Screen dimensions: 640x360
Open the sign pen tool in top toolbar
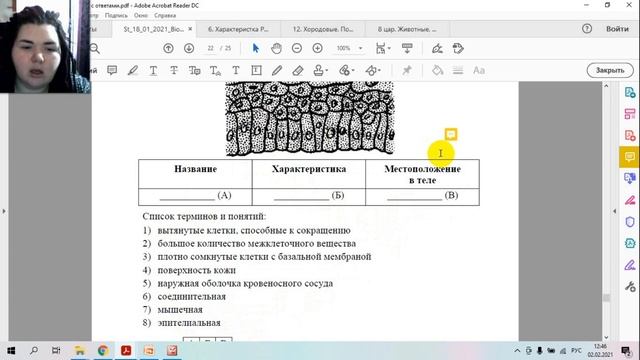437,49
